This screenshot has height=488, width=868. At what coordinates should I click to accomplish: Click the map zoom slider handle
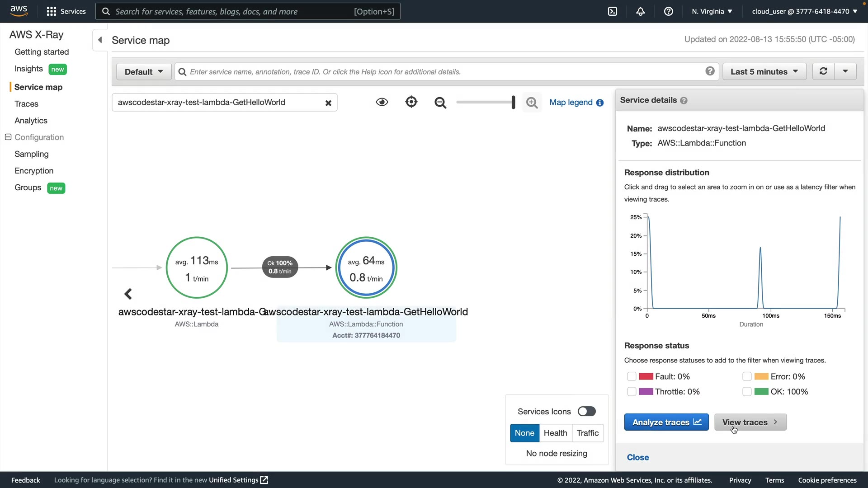513,102
